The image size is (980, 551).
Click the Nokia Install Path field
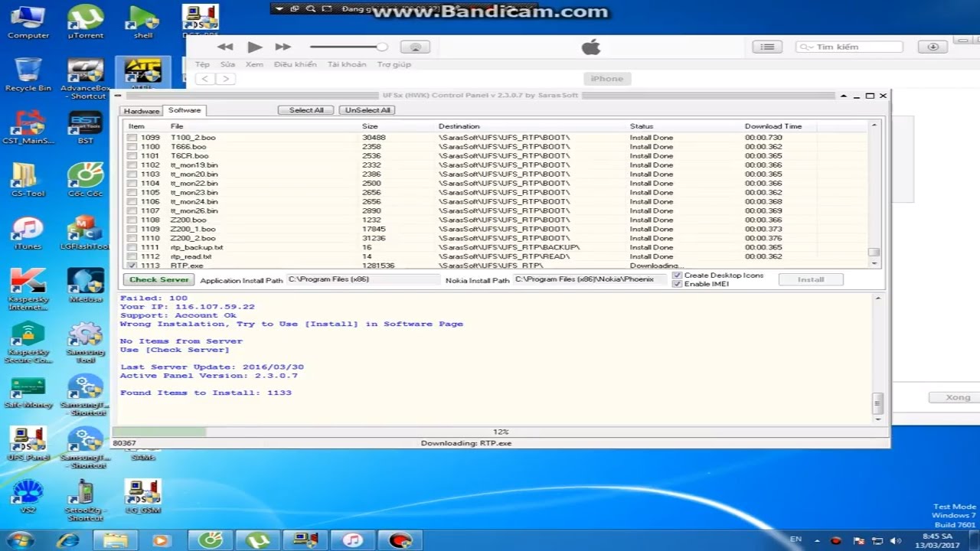[x=590, y=280]
